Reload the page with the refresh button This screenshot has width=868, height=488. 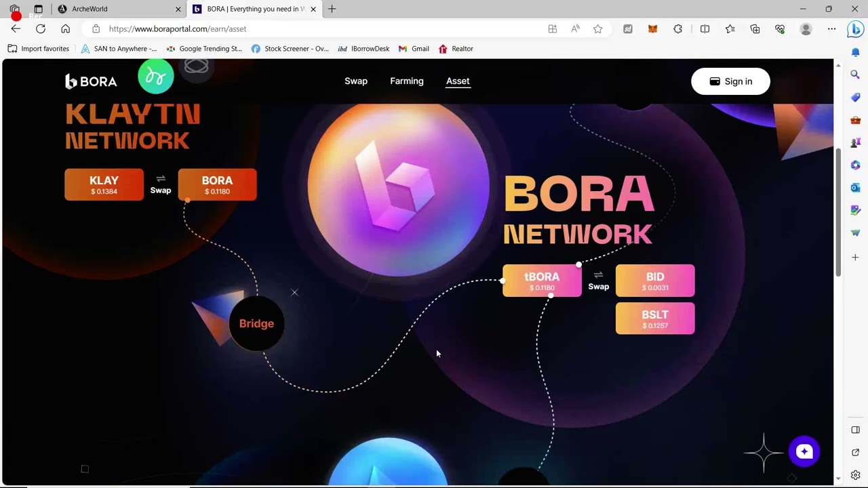click(41, 29)
